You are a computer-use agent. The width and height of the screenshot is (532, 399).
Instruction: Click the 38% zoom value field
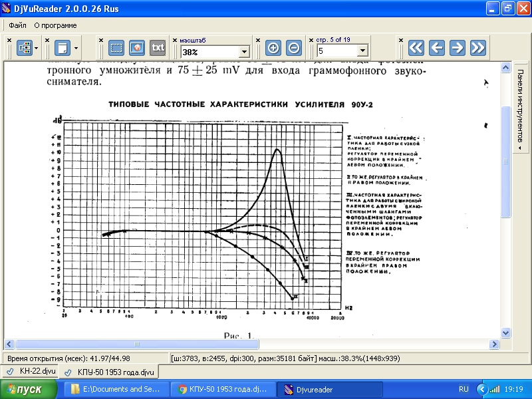click(x=210, y=52)
